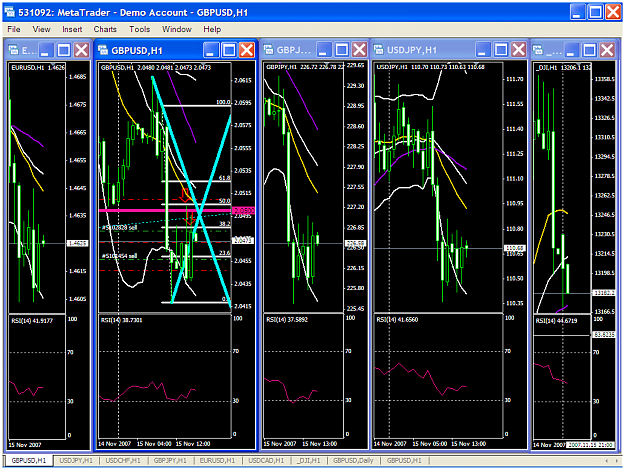Viewport: 625px width, 470px height.
Task: Maximize the GBPJ... chart window
Action: click(x=342, y=50)
